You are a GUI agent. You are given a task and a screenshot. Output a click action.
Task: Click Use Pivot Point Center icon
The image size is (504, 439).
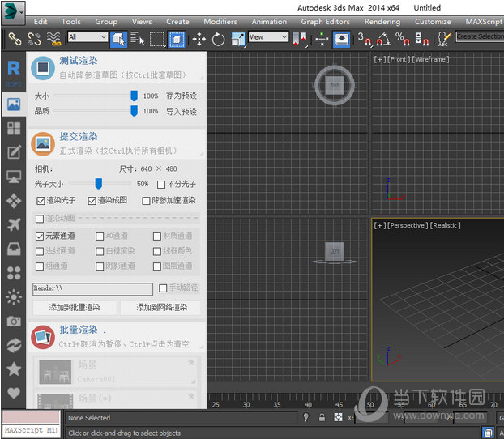pyautogui.click(x=300, y=39)
